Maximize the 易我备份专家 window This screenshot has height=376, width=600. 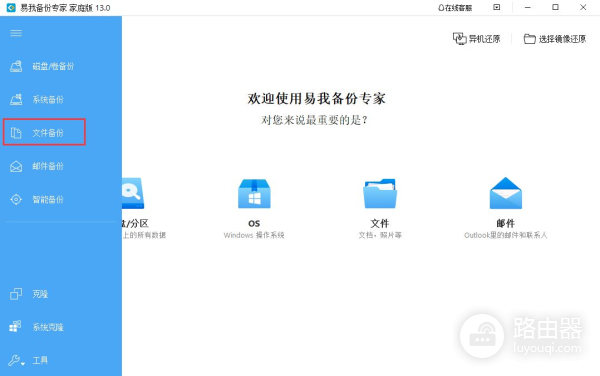(x=555, y=7)
